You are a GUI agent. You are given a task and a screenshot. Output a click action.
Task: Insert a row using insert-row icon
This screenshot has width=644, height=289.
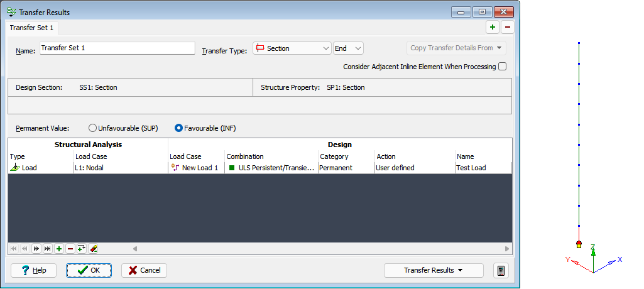pos(81,249)
